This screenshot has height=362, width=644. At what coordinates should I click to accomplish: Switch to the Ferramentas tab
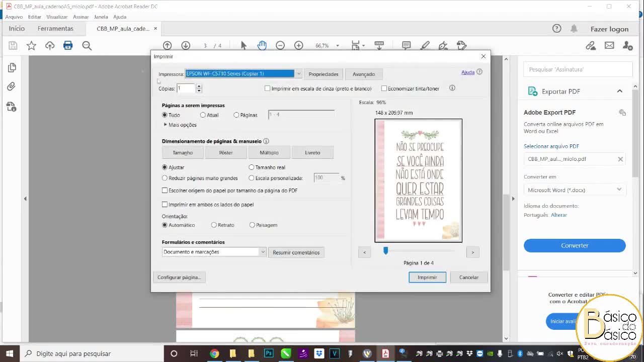(55, 29)
